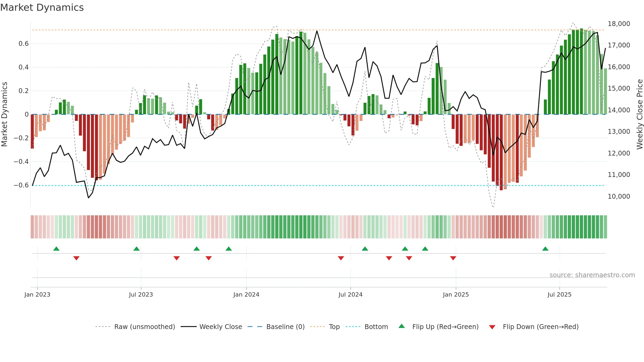
Task: Select the second red Flip Down triangle after Jul 2024
Action: (409, 258)
